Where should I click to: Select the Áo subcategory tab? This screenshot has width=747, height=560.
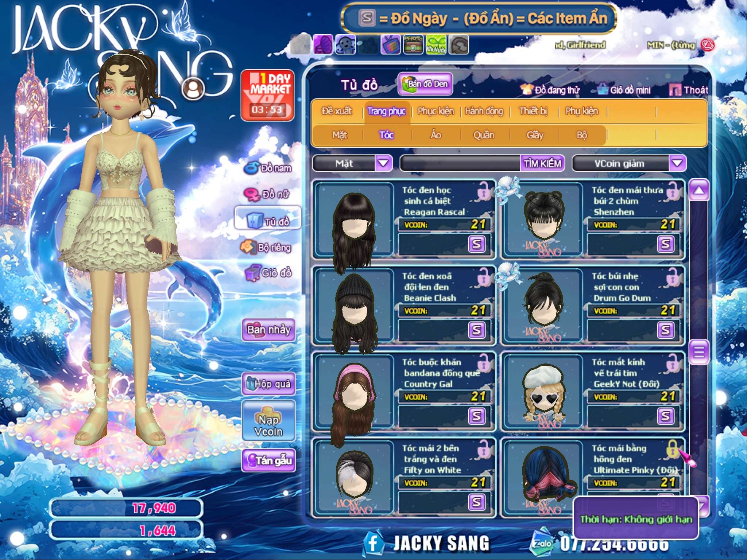pos(436,135)
